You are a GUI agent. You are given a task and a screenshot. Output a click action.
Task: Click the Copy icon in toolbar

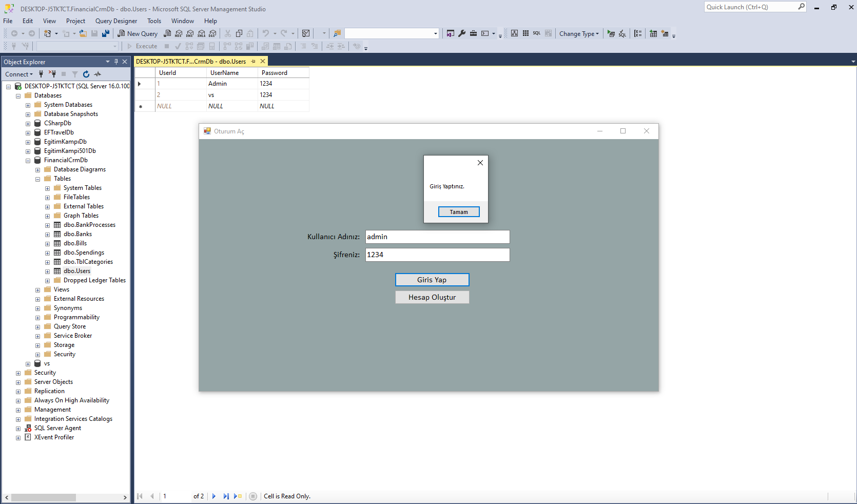(239, 33)
